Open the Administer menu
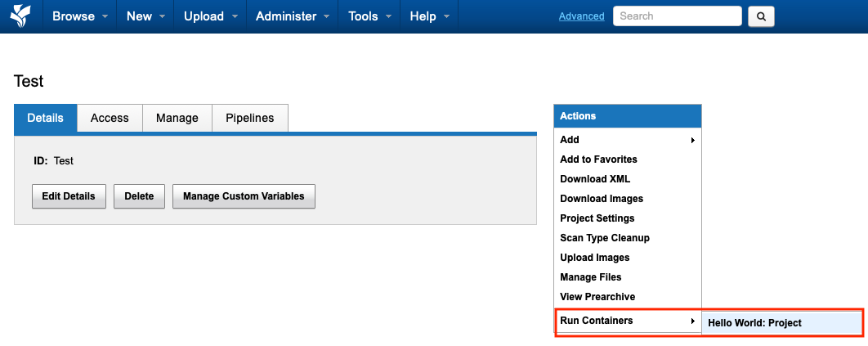The width and height of the screenshot is (868, 346). tap(292, 16)
